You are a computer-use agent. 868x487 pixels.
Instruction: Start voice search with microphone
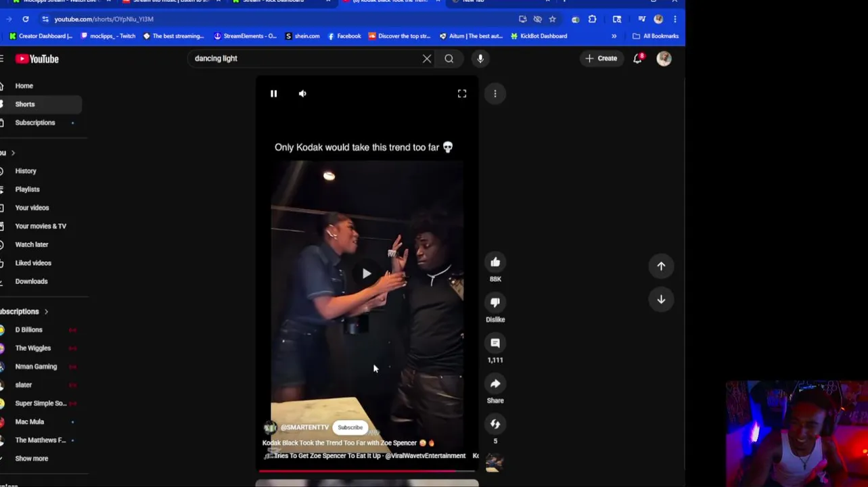tap(480, 59)
